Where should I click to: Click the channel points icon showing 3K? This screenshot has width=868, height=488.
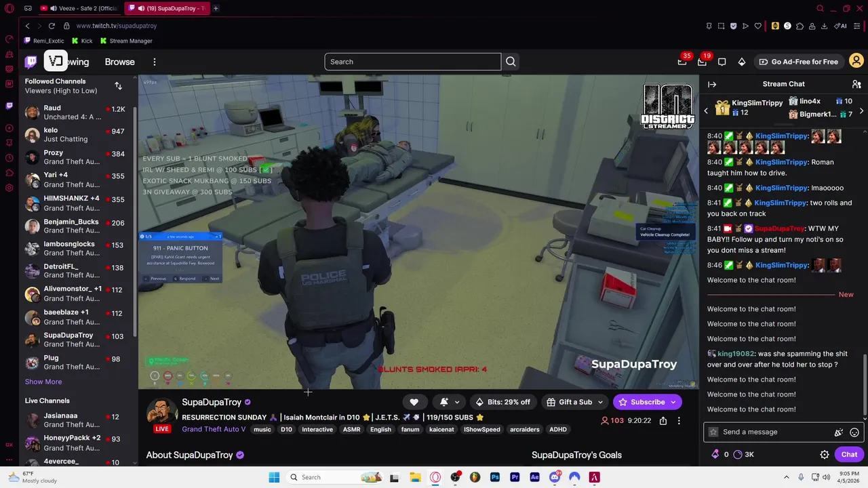(x=744, y=455)
